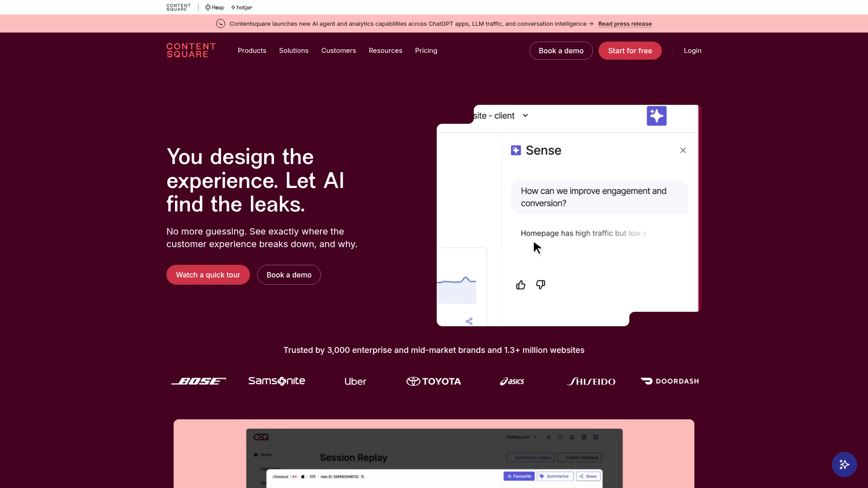This screenshot has width=868, height=488.
Task: Click the Summarize button in preview
Action: click(x=555, y=476)
